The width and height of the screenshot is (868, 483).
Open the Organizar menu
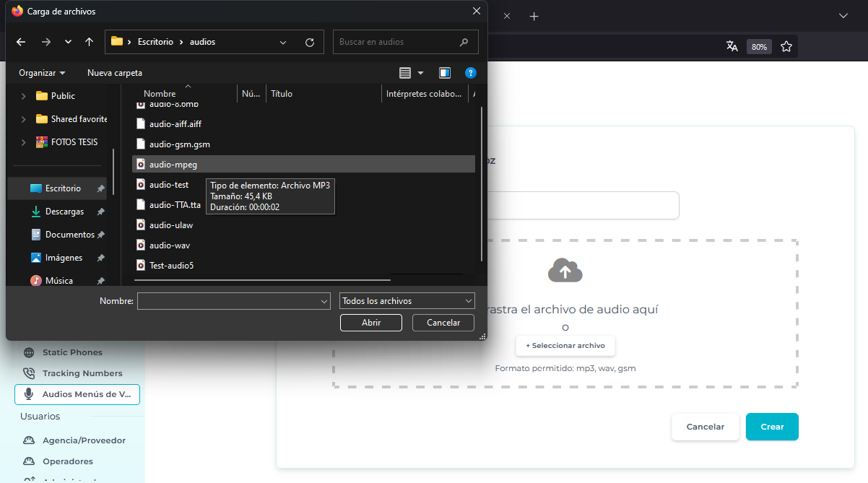42,73
